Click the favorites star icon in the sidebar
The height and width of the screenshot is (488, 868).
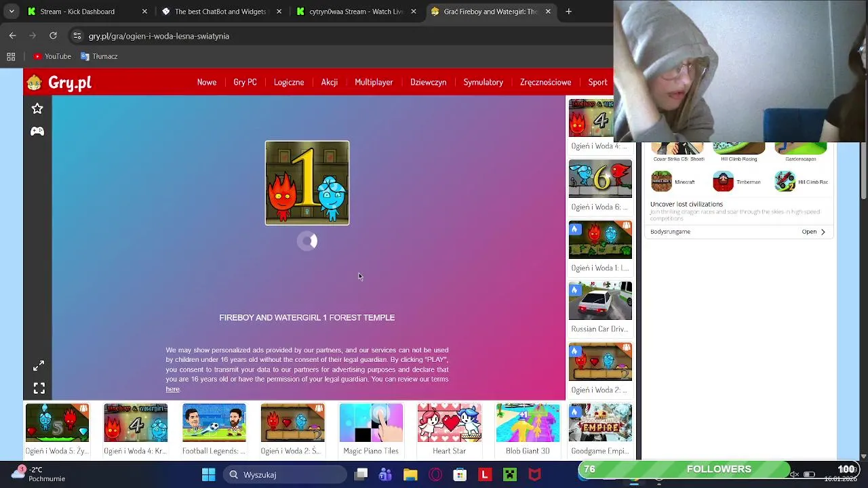tap(37, 108)
